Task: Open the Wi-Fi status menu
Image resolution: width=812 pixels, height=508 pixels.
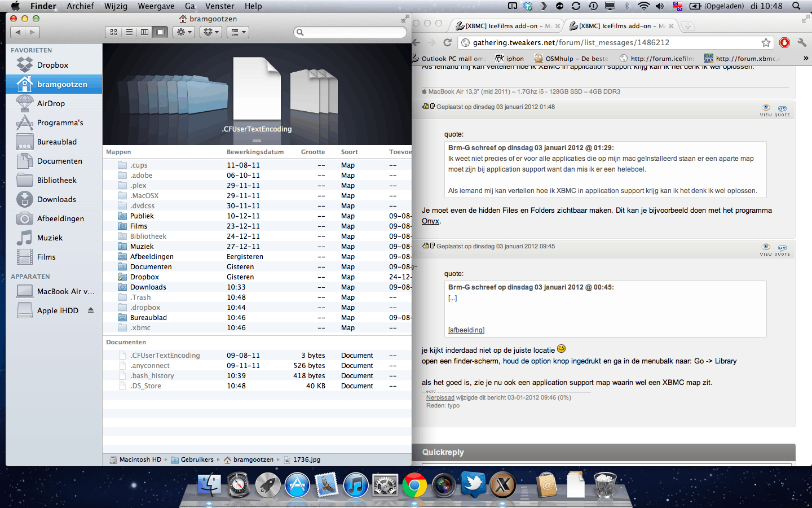Action: [643, 6]
